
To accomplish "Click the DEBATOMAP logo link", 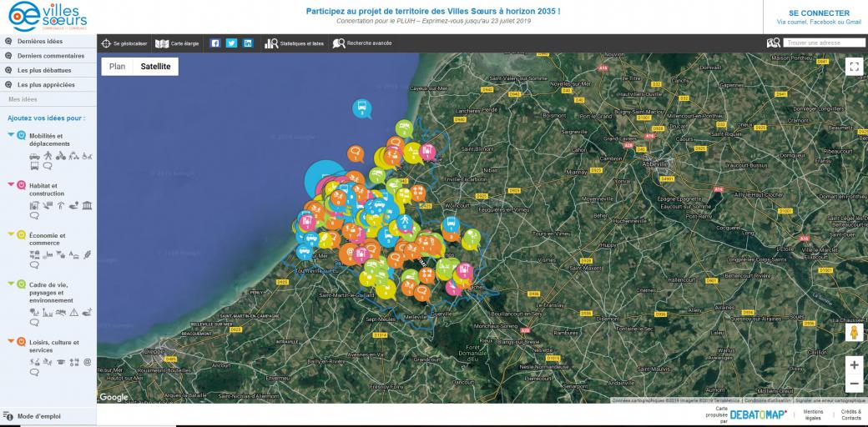I will (758, 414).
